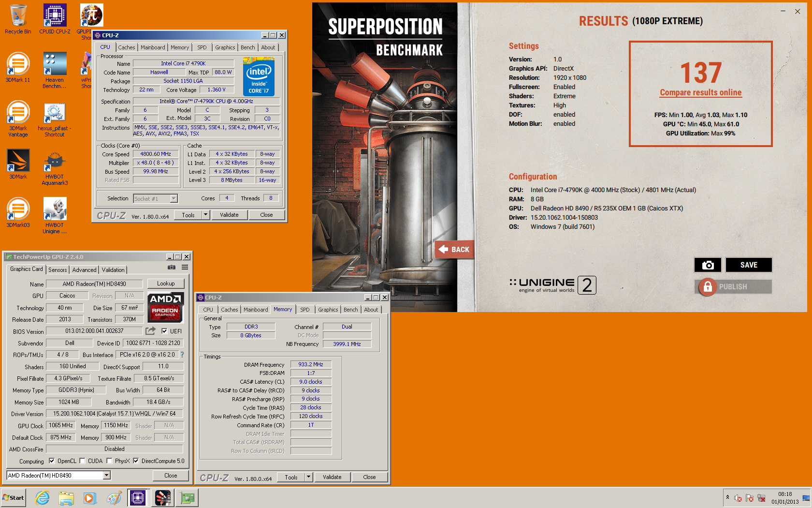Launch CPUID CPU-Z desktop shortcut
Screen dimensions: 812x508
click(55, 19)
